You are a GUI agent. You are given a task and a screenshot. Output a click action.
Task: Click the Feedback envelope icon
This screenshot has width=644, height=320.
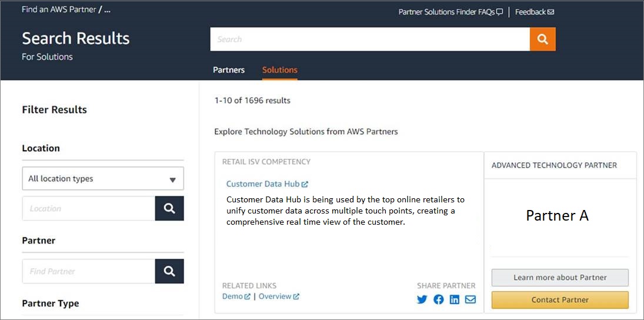[x=550, y=12]
